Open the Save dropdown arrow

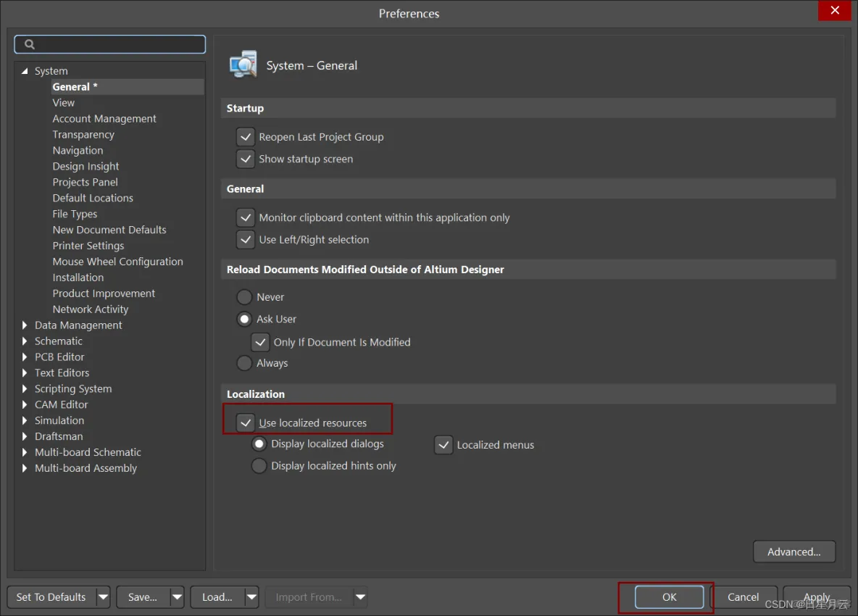(x=178, y=597)
